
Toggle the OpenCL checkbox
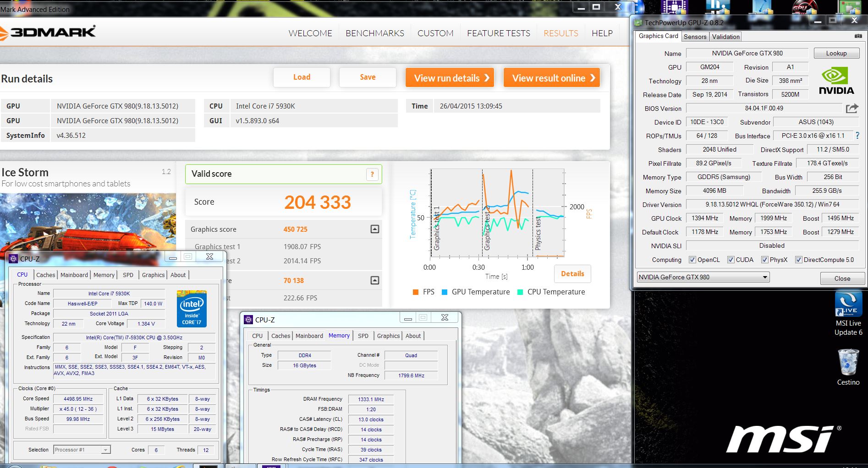[x=692, y=260]
